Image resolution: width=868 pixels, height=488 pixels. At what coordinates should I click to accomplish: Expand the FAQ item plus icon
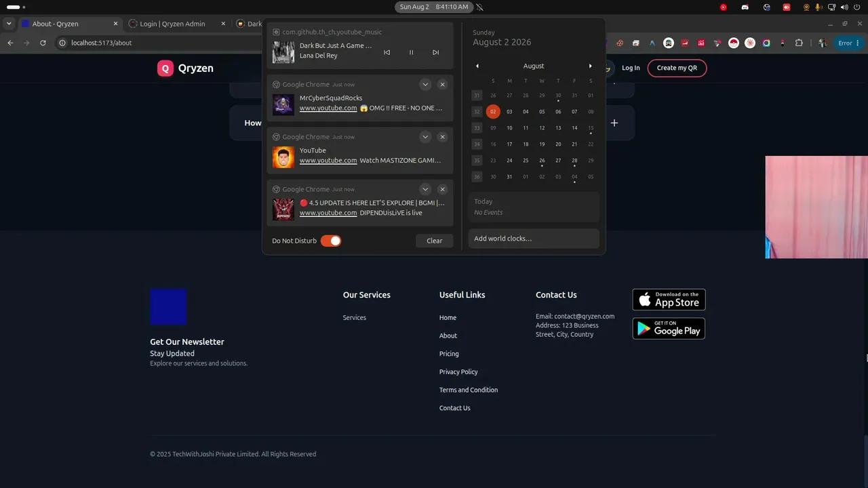(614, 123)
